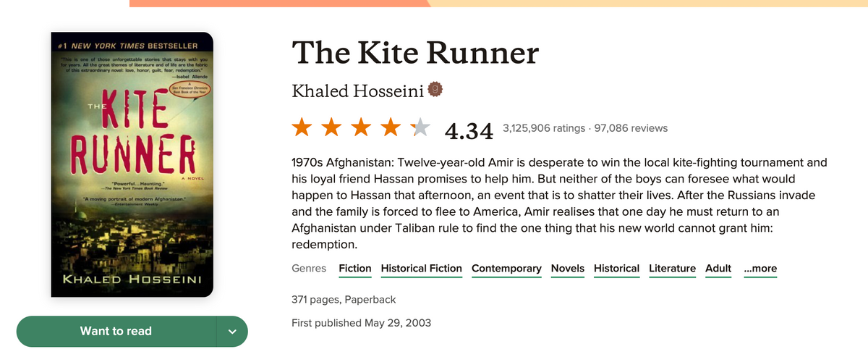Select the Fiction genre
The width and height of the screenshot is (868, 357).
coord(355,269)
